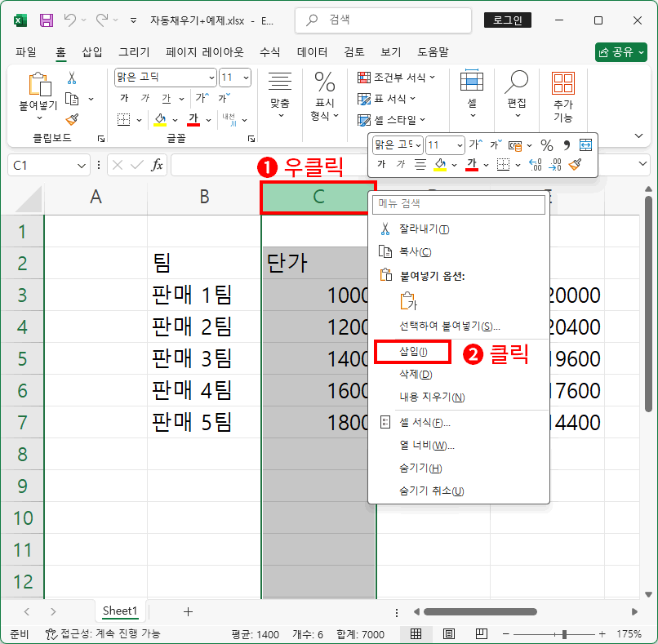
Task: Click format painter brush in mini toolbar
Action: [x=575, y=164]
